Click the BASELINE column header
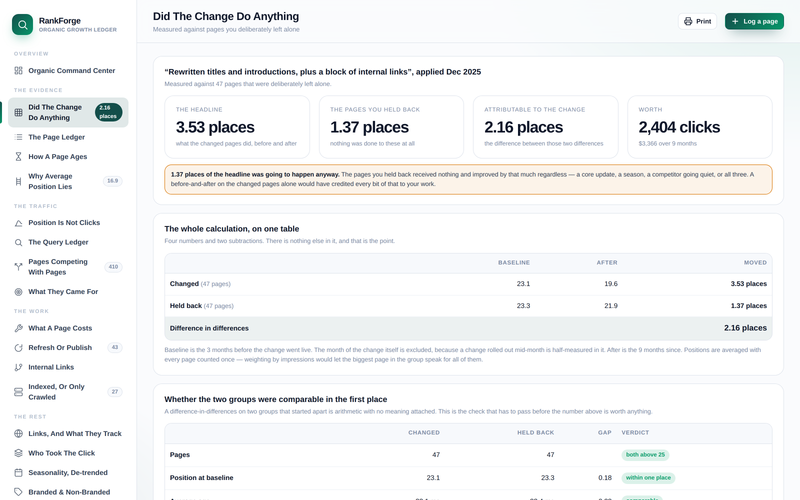Image resolution: width=800 pixels, height=500 pixels. tap(514, 263)
